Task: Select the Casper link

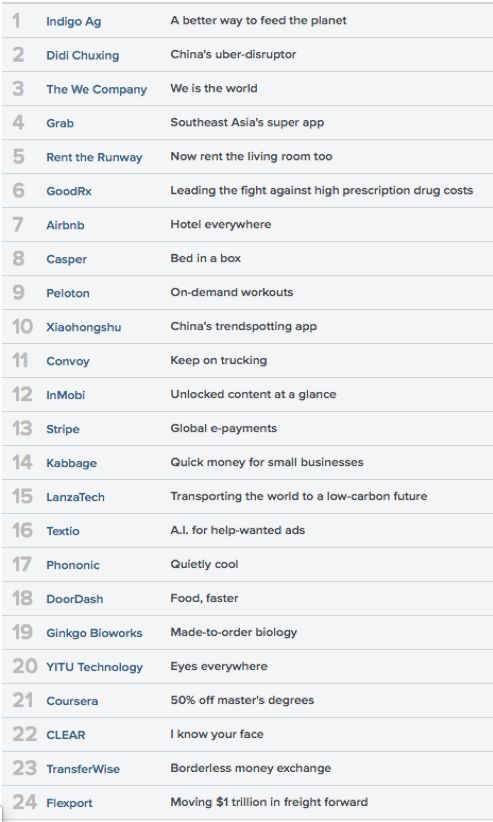Action: point(66,259)
